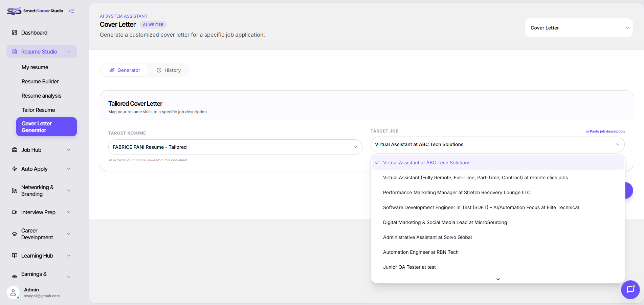The height and width of the screenshot is (305, 644).
Task: Choose Automation Engineer at RBN Tech
Action: coord(498,252)
